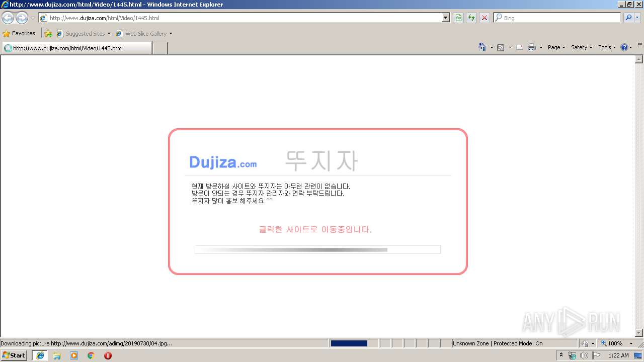The image size is (644, 362).
Task: Launch Chrome from the taskbar
Action: click(91, 355)
